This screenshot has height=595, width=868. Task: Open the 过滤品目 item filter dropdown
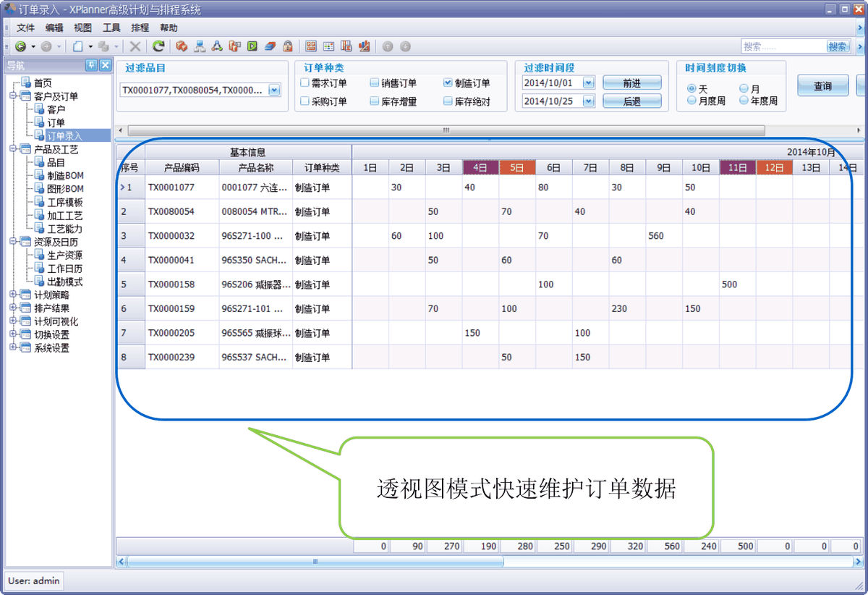pyautogui.click(x=274, y=90)
